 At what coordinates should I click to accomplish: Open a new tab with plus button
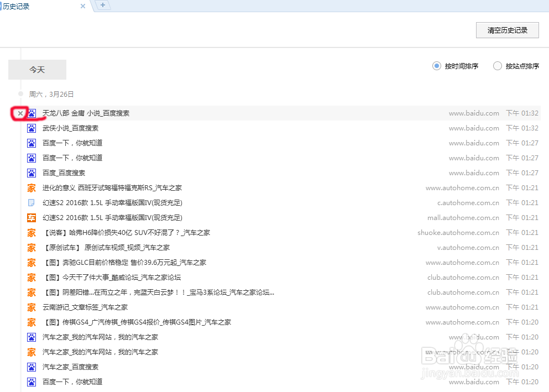coord(103,5)
